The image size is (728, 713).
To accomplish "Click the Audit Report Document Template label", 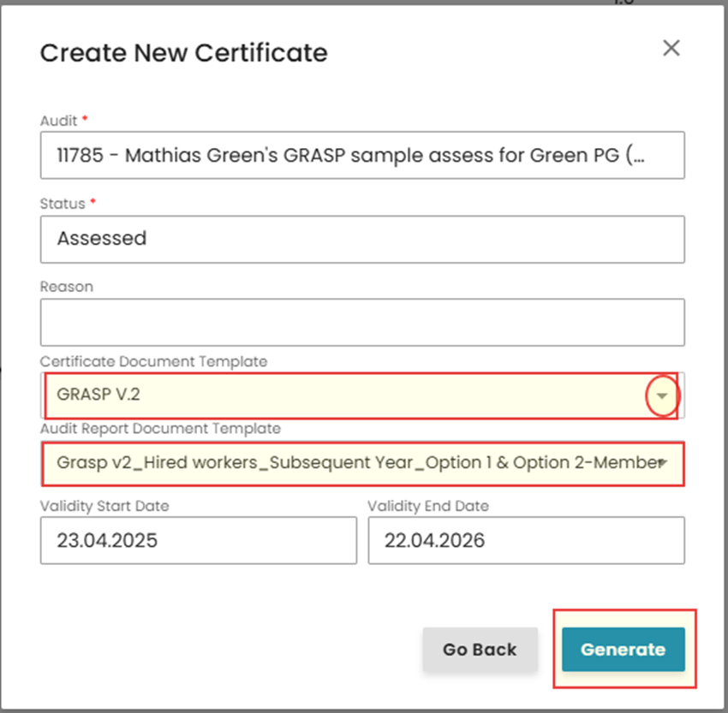I will [x=160, y=428].
